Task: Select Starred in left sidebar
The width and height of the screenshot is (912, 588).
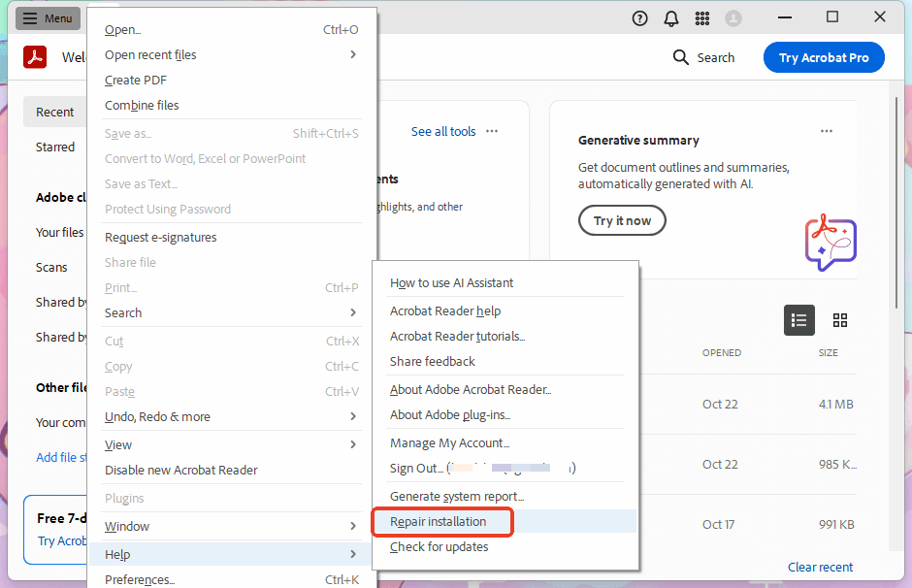Action: (x=54, y=147)
